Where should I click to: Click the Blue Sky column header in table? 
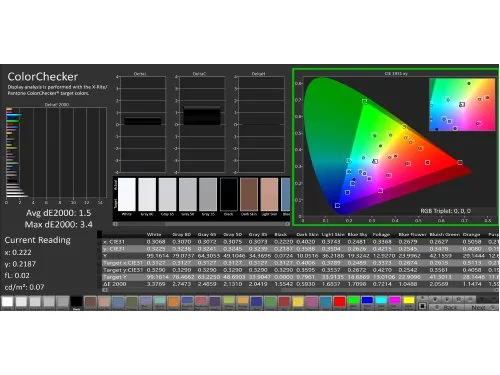point(357,235)
